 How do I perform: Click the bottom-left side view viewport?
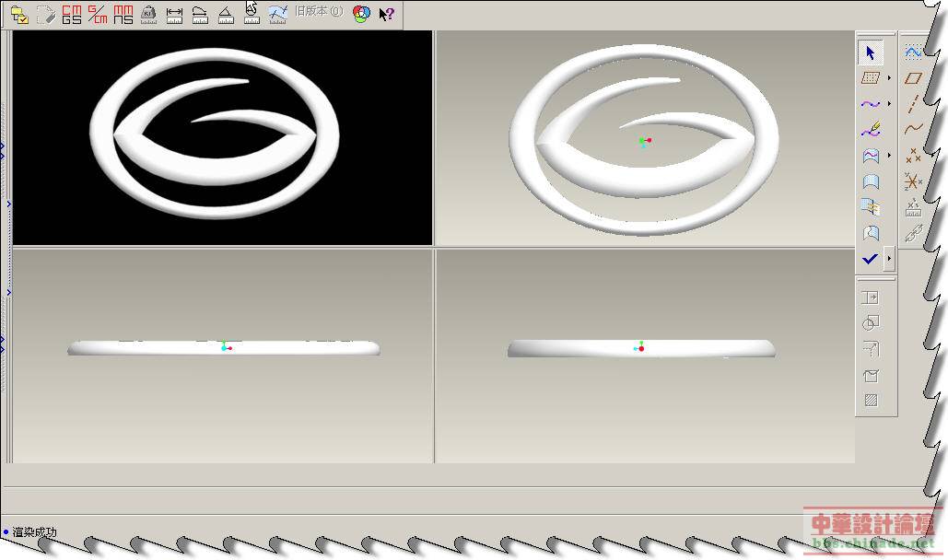223,356
